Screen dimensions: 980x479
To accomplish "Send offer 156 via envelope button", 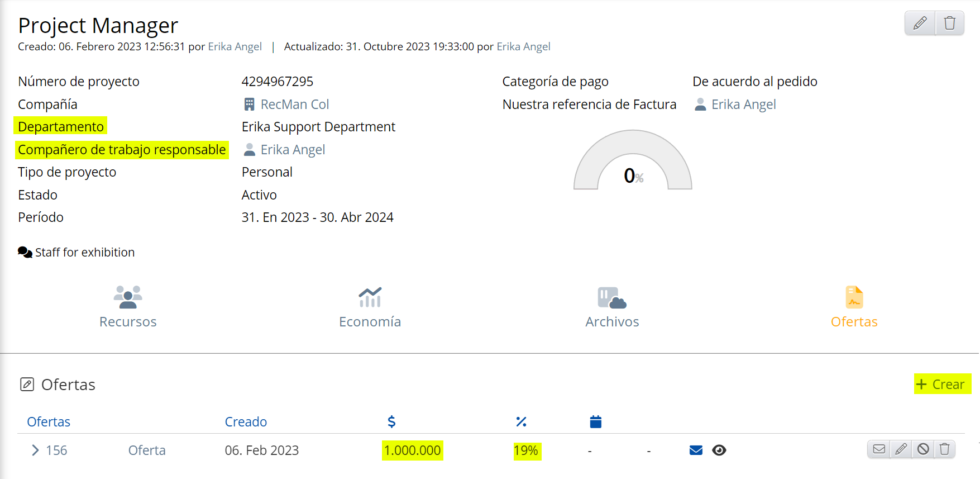I will coord(879,449).
